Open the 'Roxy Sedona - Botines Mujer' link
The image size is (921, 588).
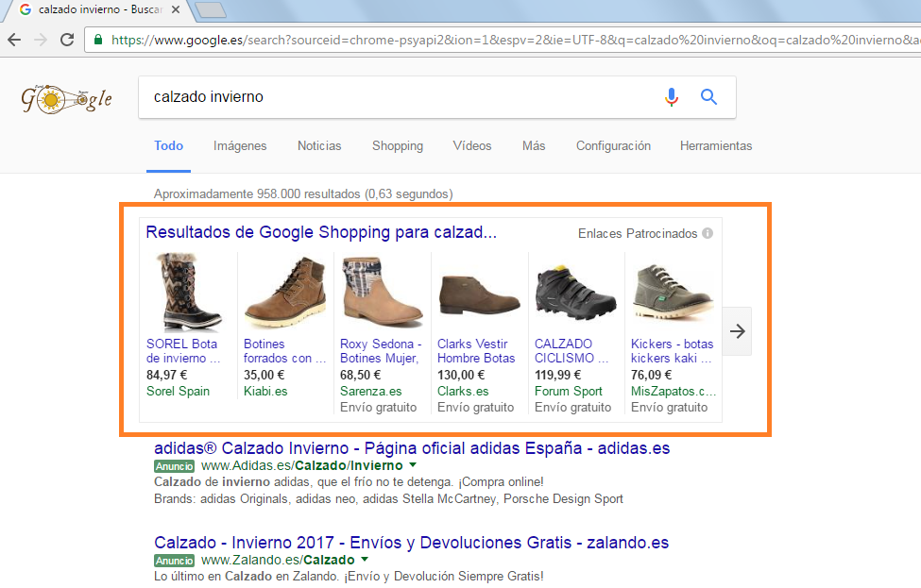382,351
